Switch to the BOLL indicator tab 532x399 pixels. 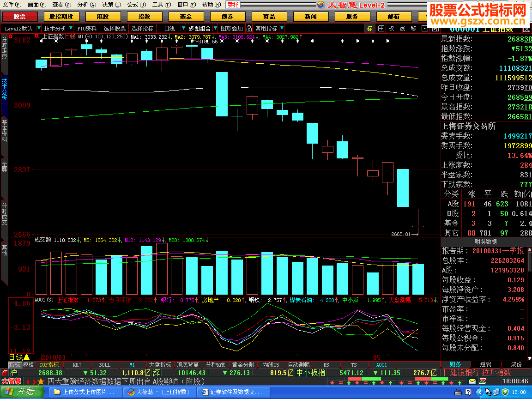(x=104, y=365)
